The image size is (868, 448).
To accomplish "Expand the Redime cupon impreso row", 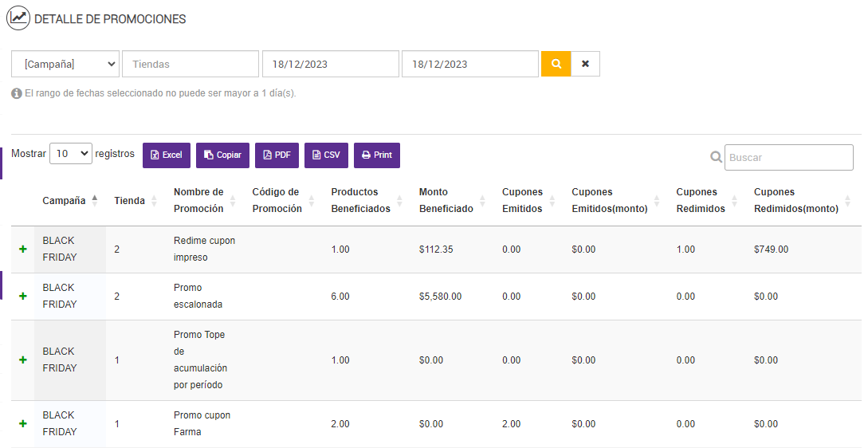I will (22, 250).
